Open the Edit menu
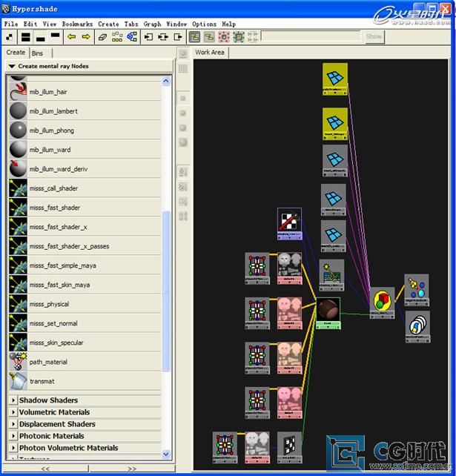The width and height of the screenshot is (456, 476). [30, 24]
